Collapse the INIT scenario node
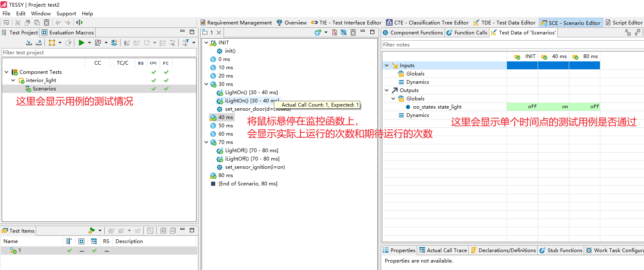This screenshot has width=644, height=270. (x=206, y=43)
